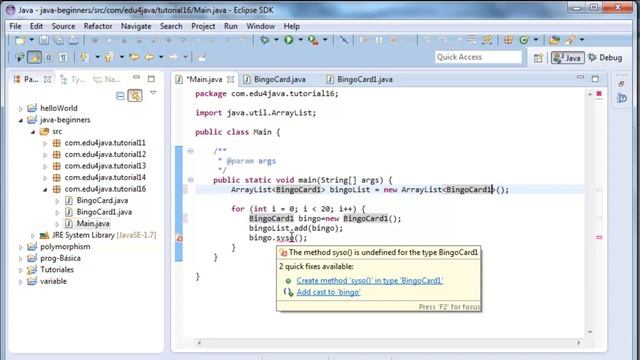Click the editor horizontal scrollbar
640x360 pixels.
coord(389,343)
